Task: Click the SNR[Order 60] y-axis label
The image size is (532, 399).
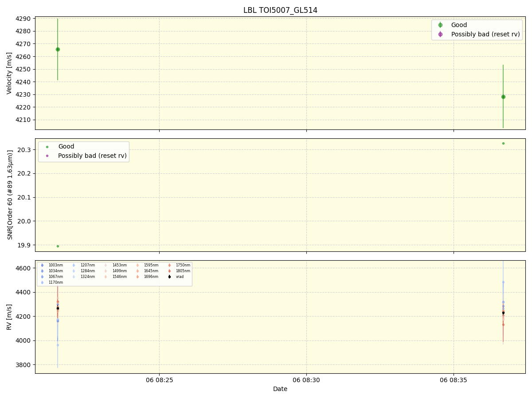Action: click(x=9, y=195)
